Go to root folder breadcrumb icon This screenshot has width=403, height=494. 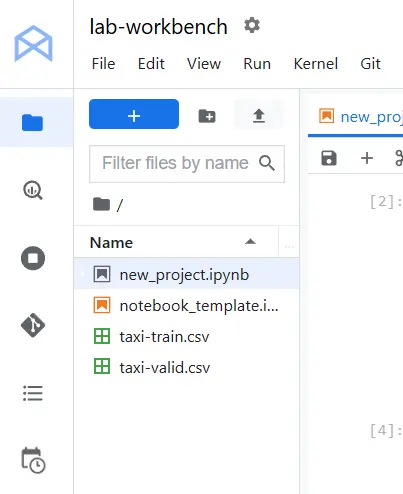(x=101, y=204)
